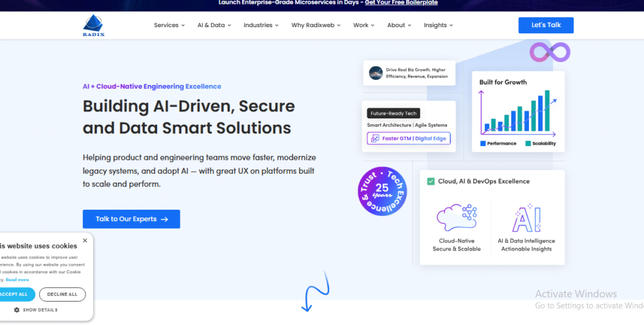Screen dimensions: 644x325
Task: Click the Faster GTM | Digital Edge pill
Action: click(409, 138)
